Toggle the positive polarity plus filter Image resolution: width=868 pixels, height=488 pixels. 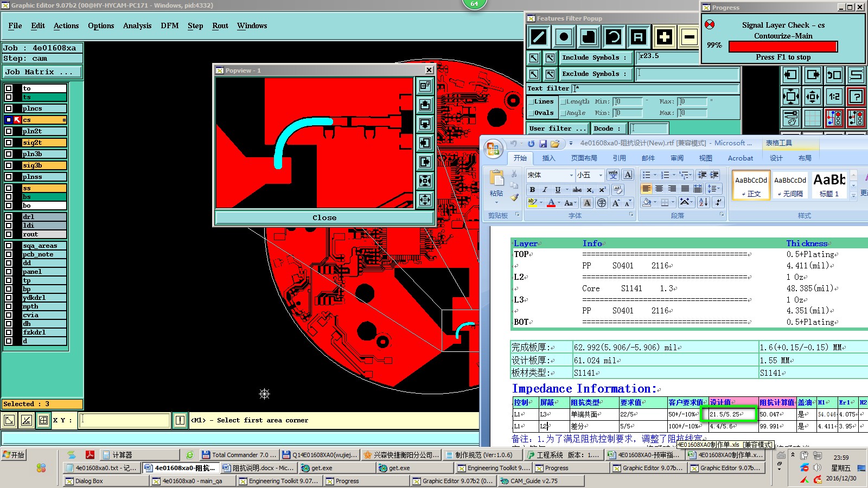tap(664, 37)
